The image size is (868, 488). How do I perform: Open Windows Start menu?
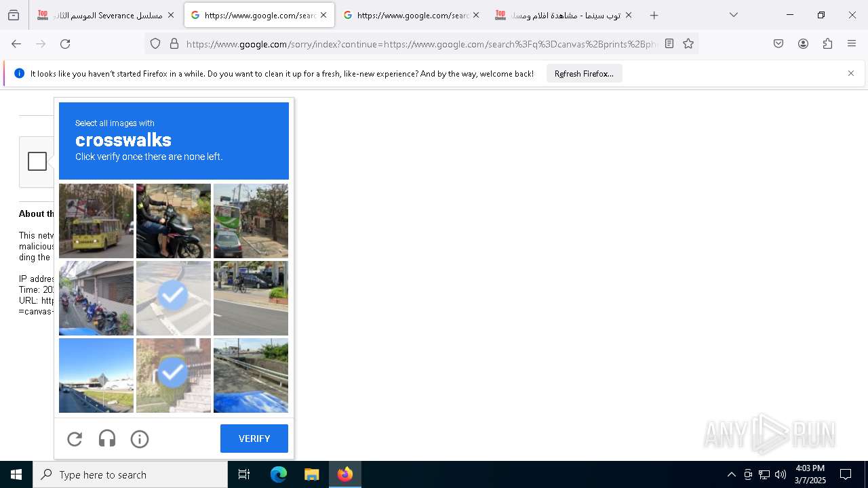tap(16, 474)
